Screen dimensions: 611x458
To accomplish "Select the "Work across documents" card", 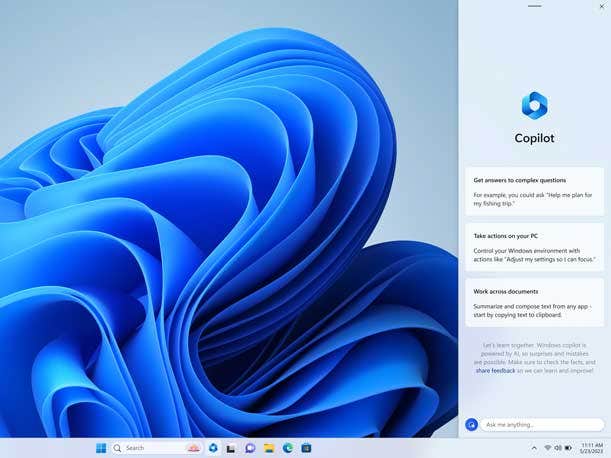I will pyautogui.click(x=534, y=302).
